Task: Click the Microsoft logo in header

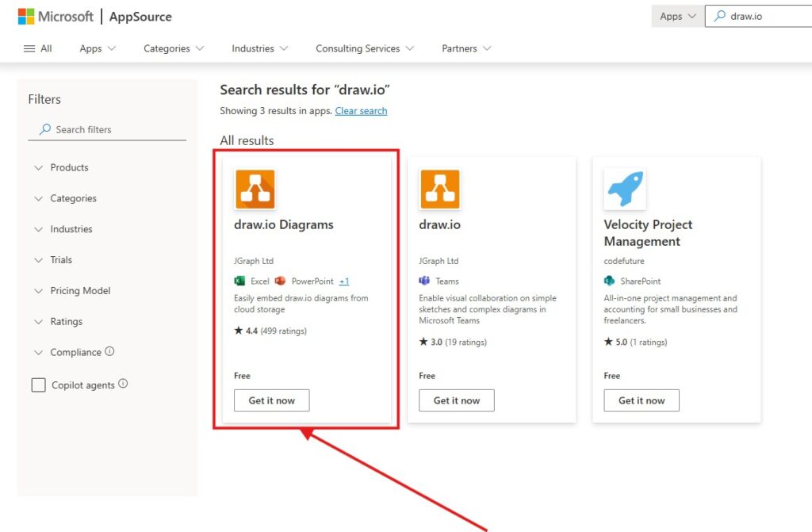Action: point(26,17)
